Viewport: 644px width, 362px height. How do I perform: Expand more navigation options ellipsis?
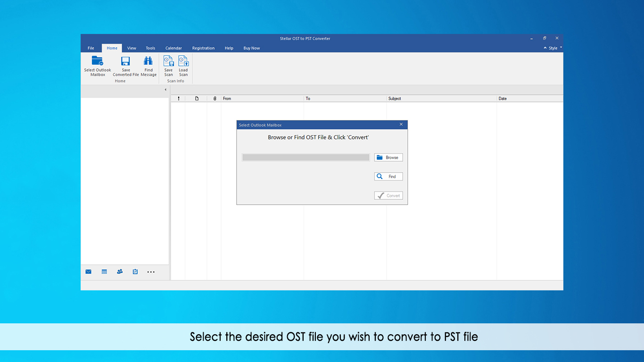151,272
